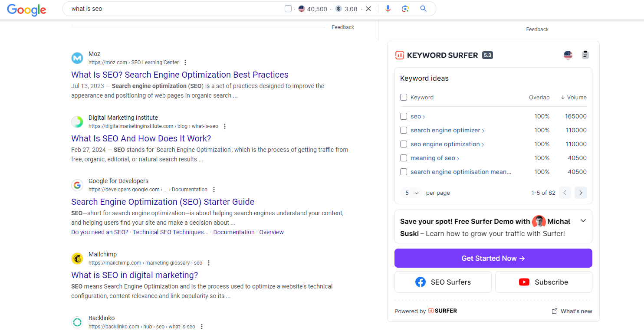Viewport: 644px width, 331px height.
Task: Click the dollar CPC icon in search bar
Action: pos(338,9)
